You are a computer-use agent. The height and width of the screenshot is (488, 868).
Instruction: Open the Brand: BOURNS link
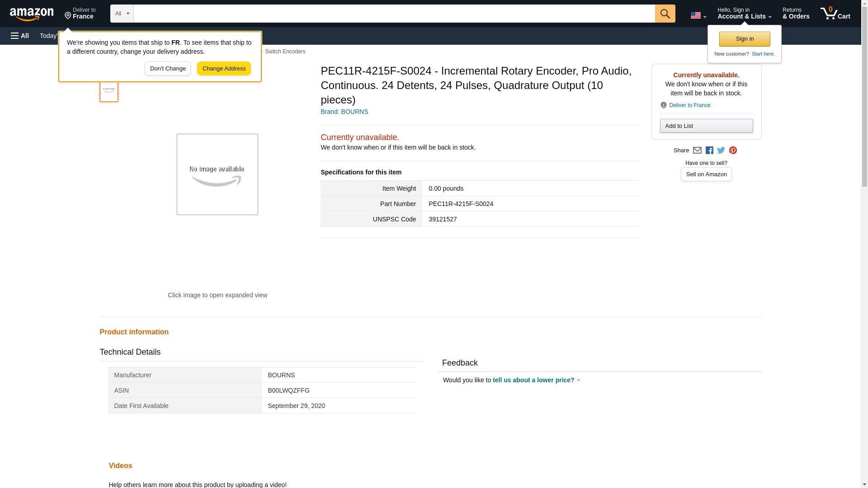[344, 112]
